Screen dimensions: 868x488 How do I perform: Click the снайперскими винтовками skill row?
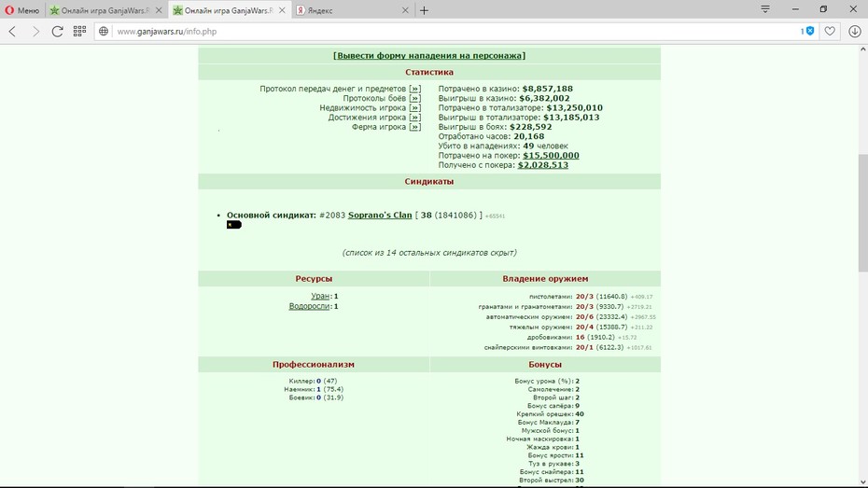pos(567,347)
